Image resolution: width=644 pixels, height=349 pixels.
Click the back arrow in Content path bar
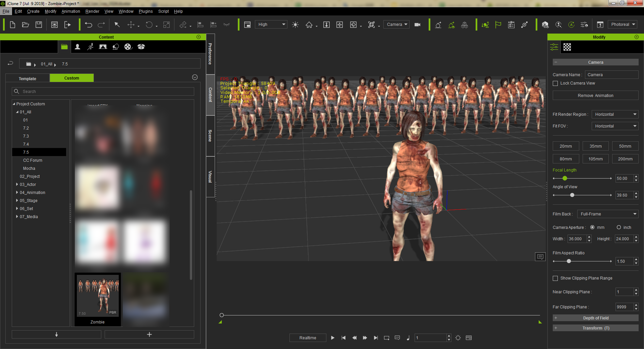click(10, 63)
